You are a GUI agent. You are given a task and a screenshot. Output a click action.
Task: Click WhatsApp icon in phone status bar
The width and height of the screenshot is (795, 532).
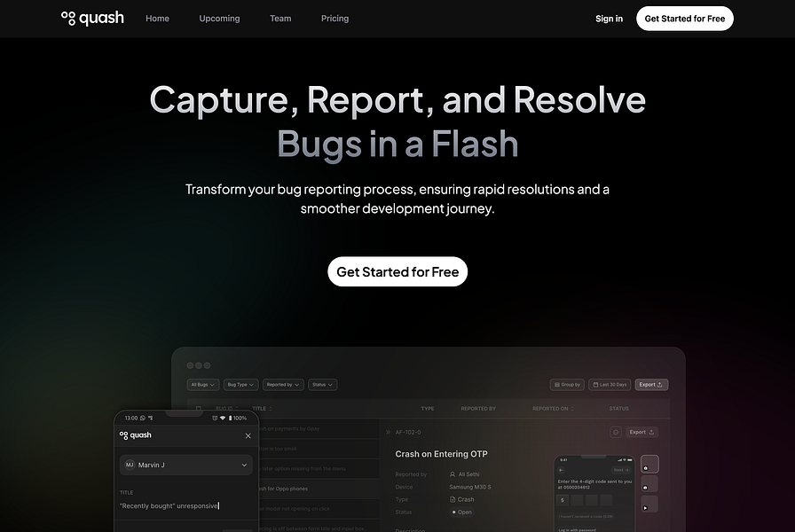click(x=143, y=418)
